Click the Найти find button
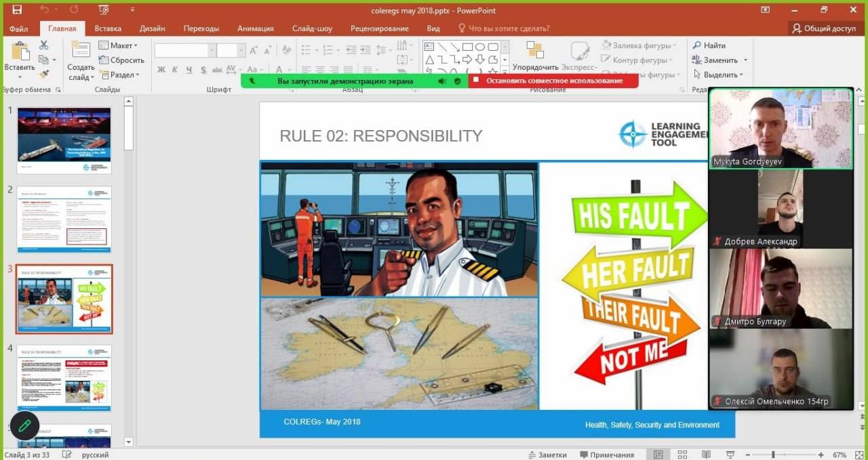 pyautogui.click(x=709, y=45)
